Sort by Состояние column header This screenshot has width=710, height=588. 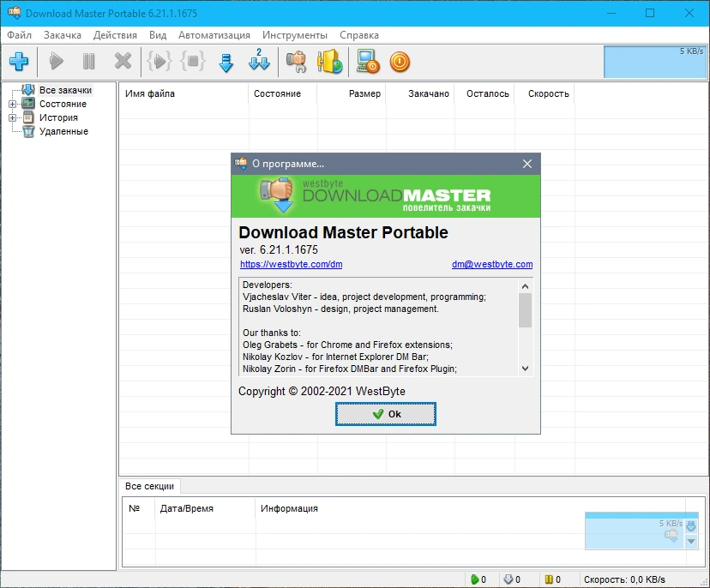pyautogui.click(x=283, y=93)
